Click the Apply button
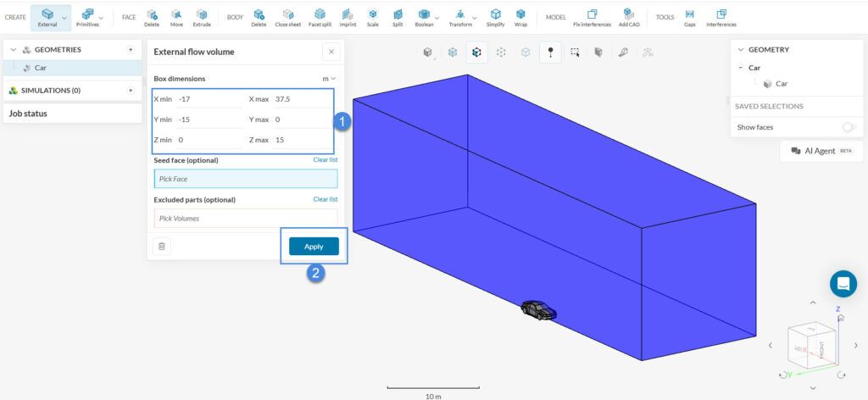Viewport: 868px width, 400px height. pyautogui.click(x=314, y=246)
